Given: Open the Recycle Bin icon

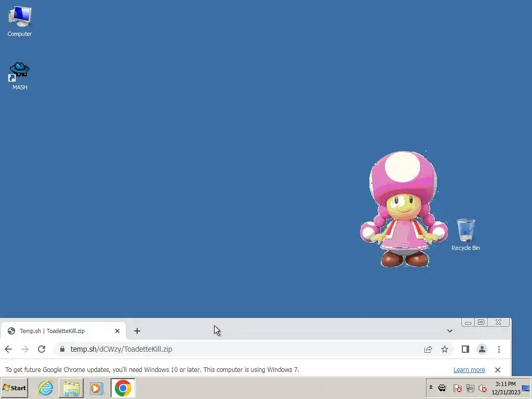Looking at the screenshot, I should pos(465,235).
